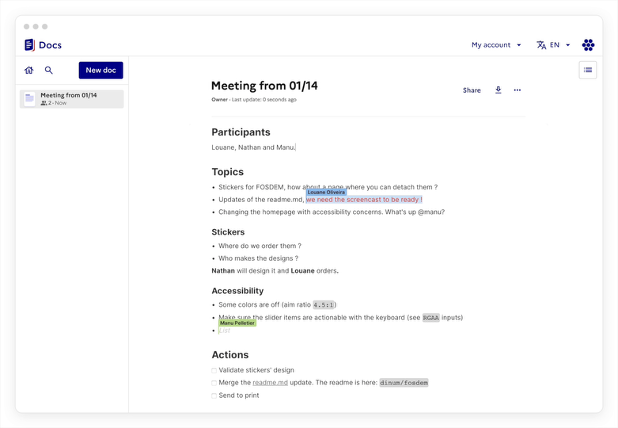
Task: Click the RGAA inline code
Action: (x=430, y=318)
